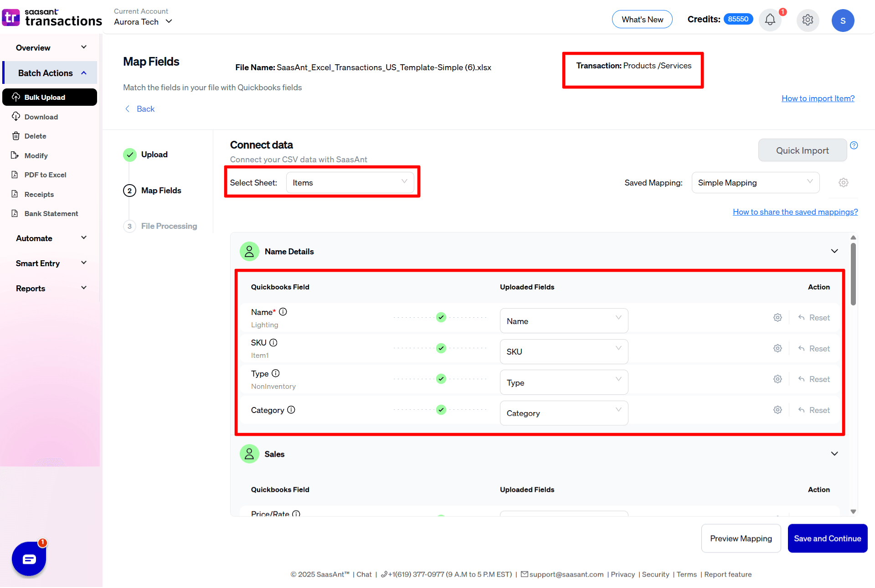
Task: Open the Chat link in footer
Action: pyautogui.click(x=364, y=574)
